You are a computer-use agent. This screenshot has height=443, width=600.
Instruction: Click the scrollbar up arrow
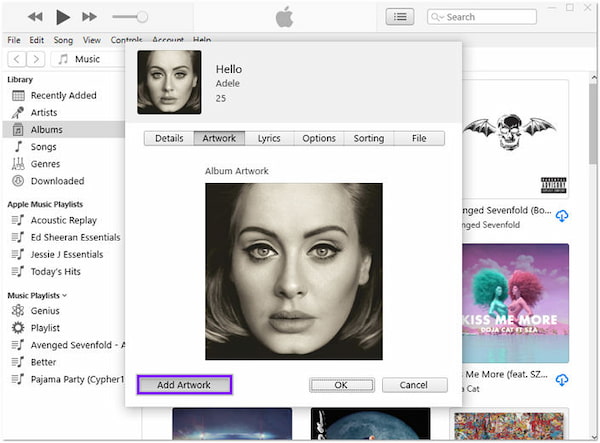(593, 78)
